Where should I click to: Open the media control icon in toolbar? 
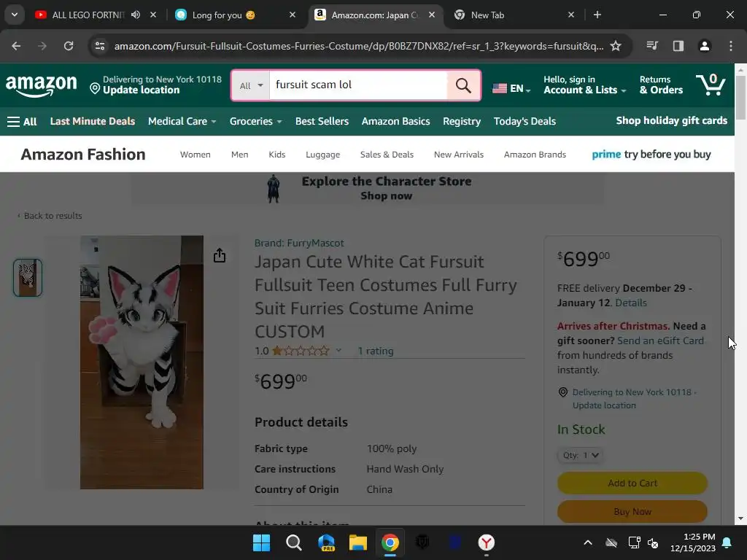[x=652, y=46]
